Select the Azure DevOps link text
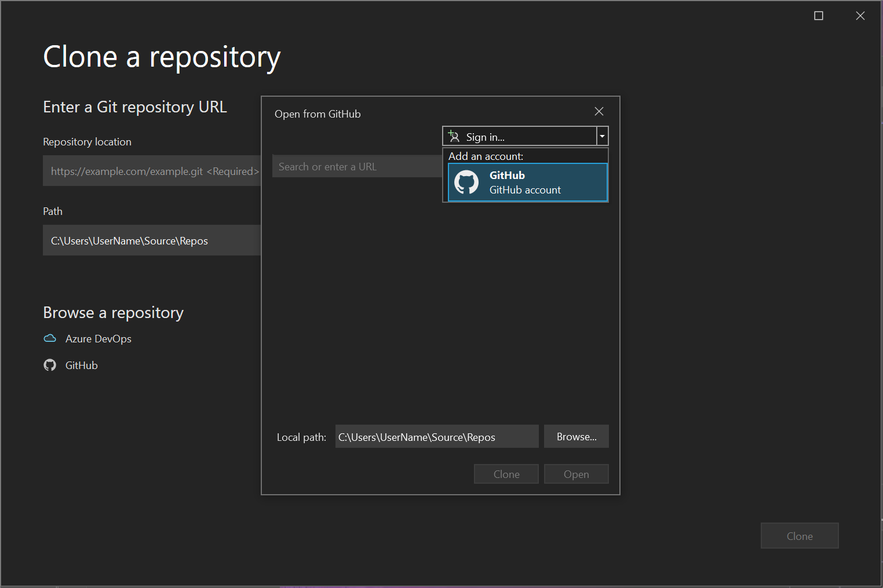 pos(98,338)
